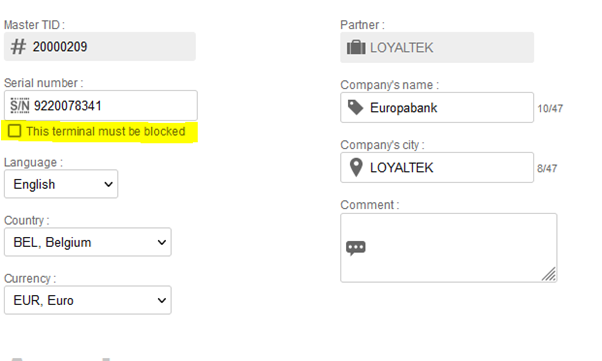
Task: Click the tag icon in Company's name
Action: click(356, 108)
